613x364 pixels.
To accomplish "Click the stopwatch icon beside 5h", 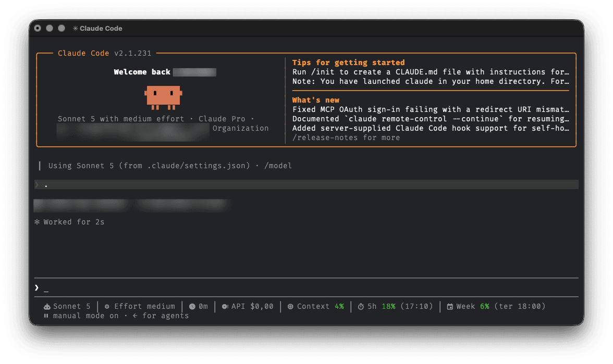I will click(x=361, y=307).
